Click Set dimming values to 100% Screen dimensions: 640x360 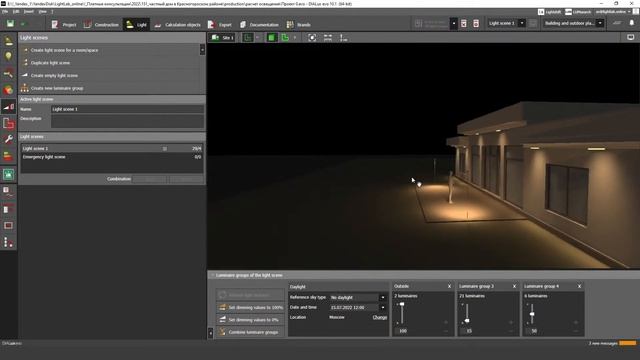(x=251, y=307)
